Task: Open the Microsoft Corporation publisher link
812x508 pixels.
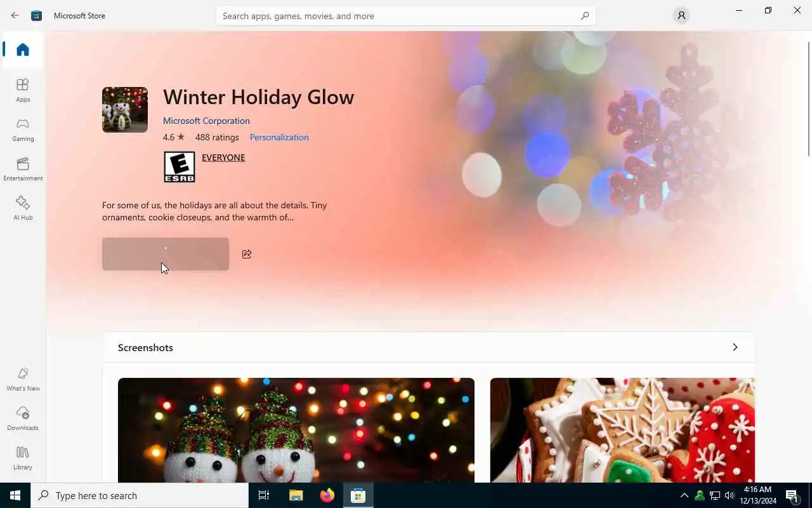Action: [x=206, y=121]
